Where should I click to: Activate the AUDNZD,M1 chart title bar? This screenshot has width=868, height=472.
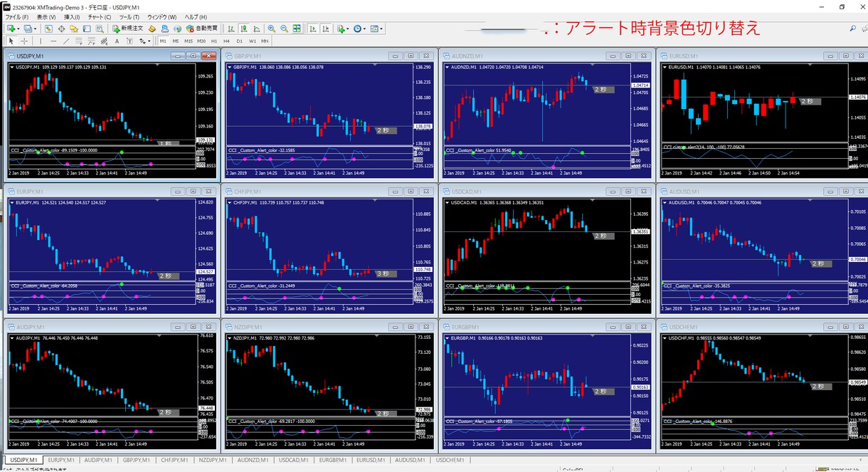(x=546, y=56)
